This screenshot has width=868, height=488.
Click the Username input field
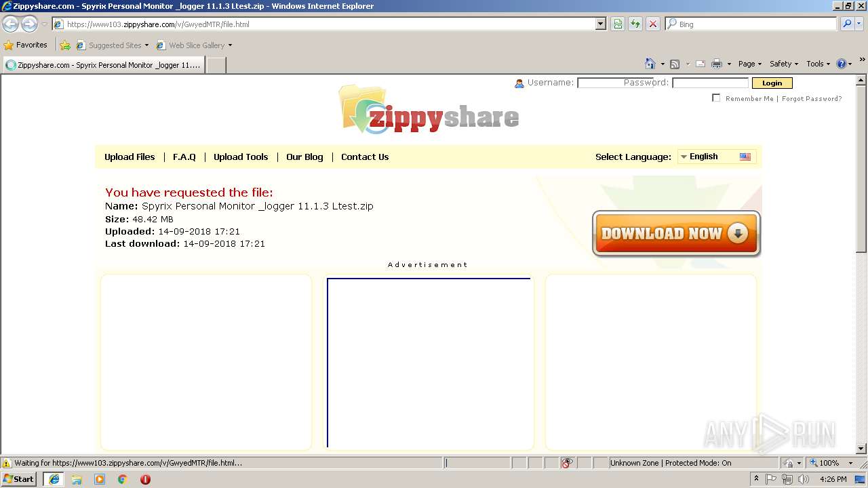pyautogui.click(x=615, y=83)
